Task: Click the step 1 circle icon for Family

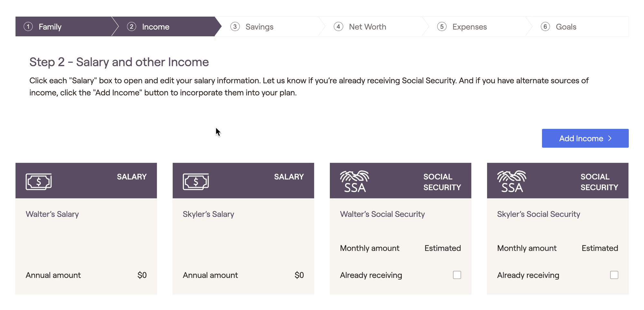Action: 28,27
